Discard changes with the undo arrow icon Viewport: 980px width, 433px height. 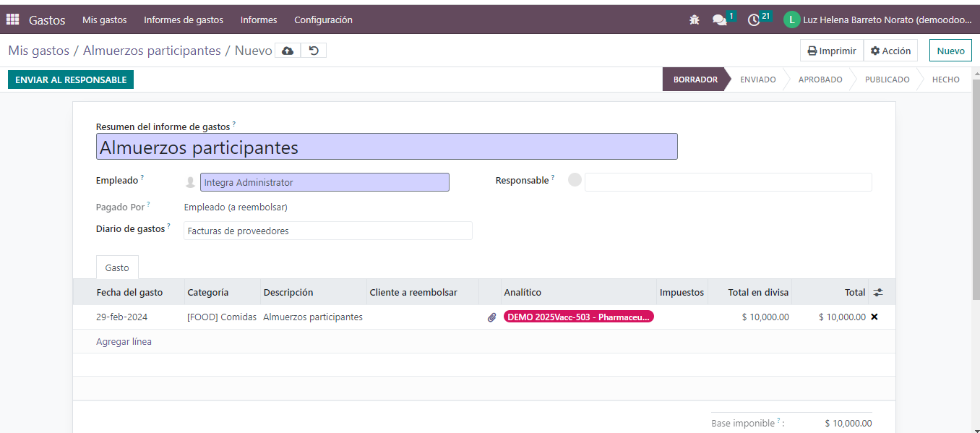(314, 51)
